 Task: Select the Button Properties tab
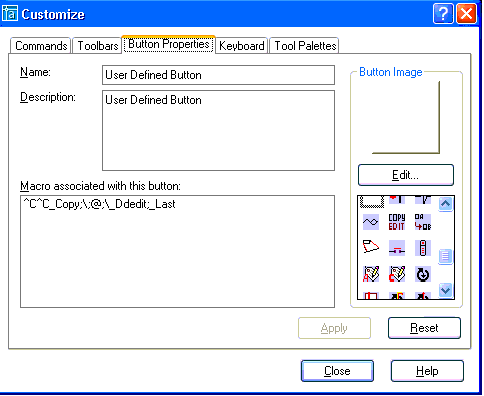pyautogui.click(x=169, y=44)
